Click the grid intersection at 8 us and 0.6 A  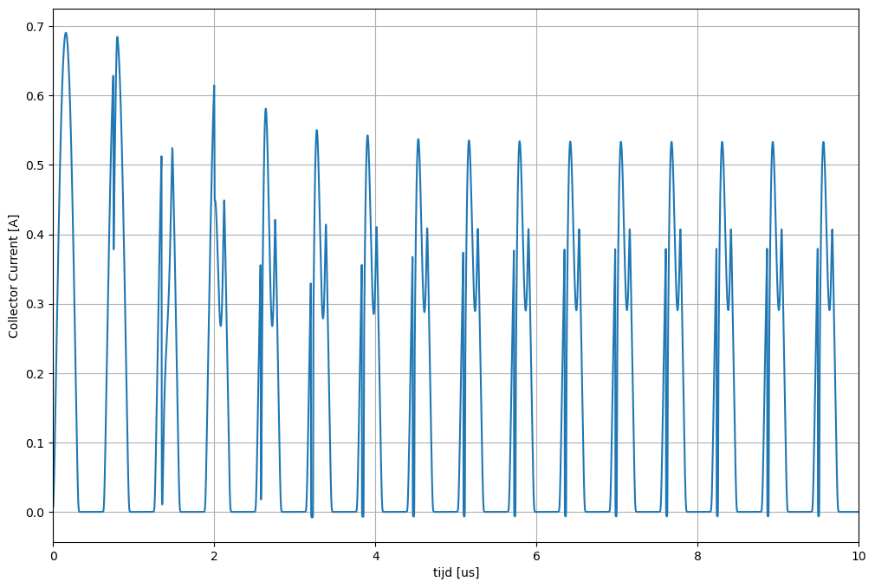click(x=697, y=95)
